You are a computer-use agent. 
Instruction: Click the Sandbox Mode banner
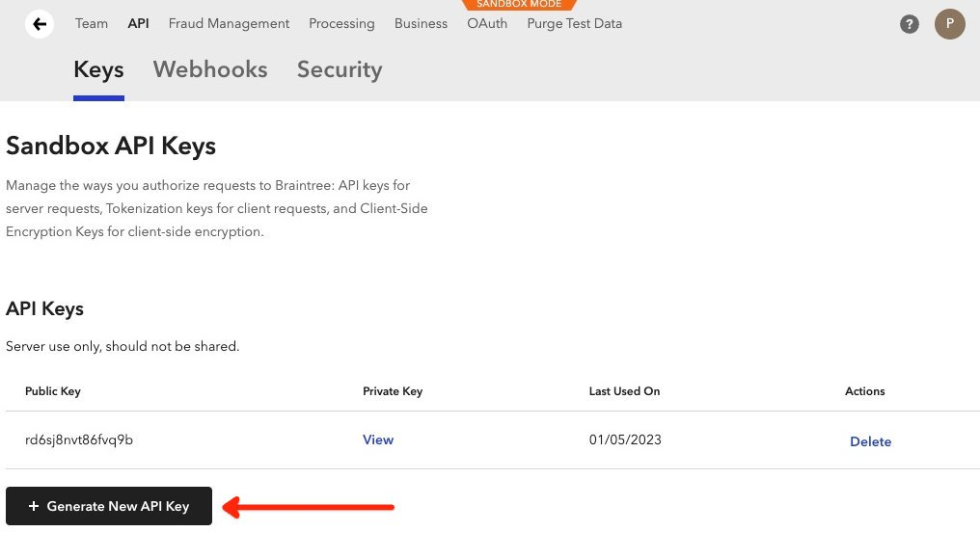pos(519,5)
